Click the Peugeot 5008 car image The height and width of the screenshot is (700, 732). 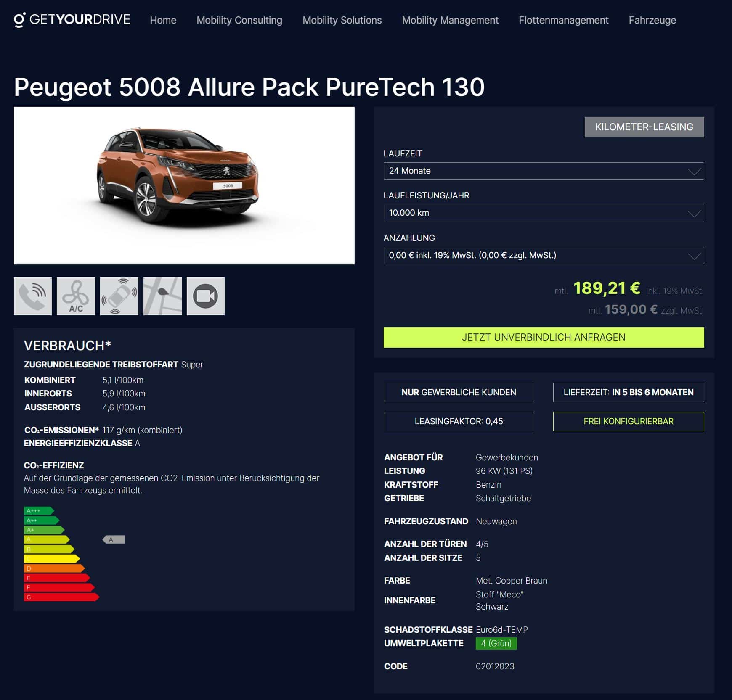[184, 185]
